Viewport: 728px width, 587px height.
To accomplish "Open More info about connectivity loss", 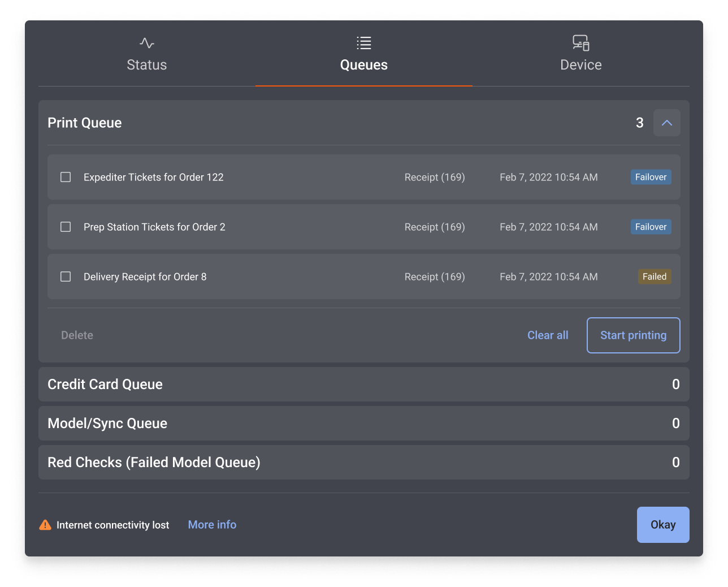I will 212,525.
